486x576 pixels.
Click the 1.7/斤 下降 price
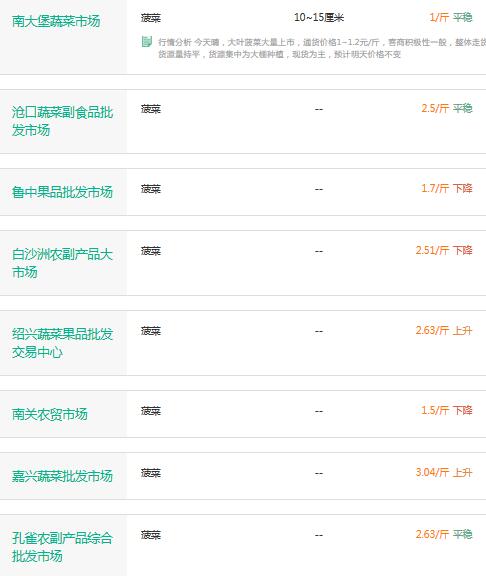click(447, 188)
